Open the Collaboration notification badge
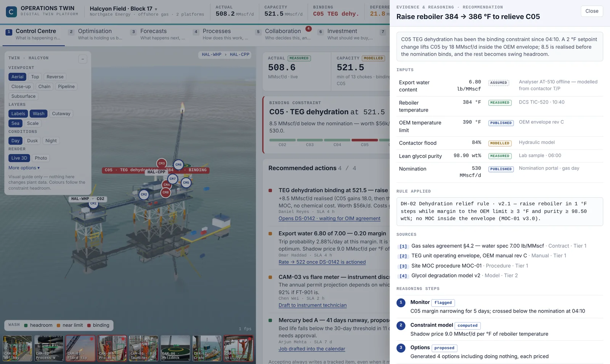The image size is (610, 364). (308, 29)
